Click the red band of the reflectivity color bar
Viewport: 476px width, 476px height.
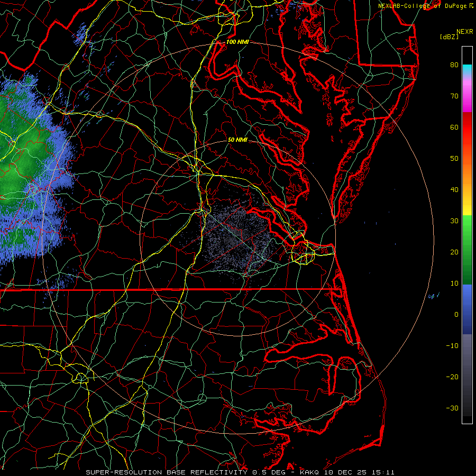click(467, 127)
